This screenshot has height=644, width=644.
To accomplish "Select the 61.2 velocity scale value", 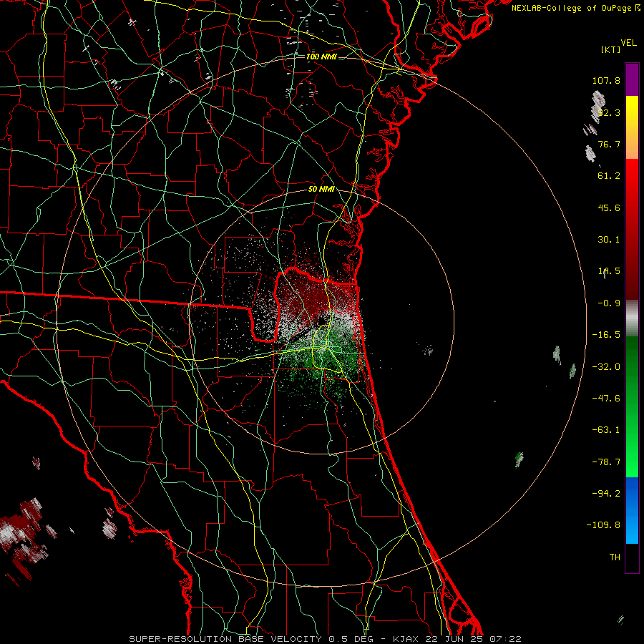I will point(609,176).
